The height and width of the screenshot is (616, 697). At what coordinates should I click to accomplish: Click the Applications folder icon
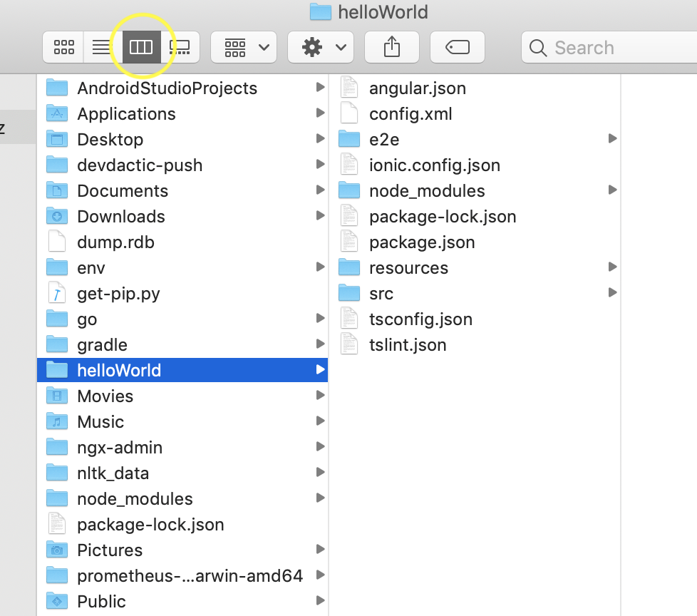pos(57,113)
